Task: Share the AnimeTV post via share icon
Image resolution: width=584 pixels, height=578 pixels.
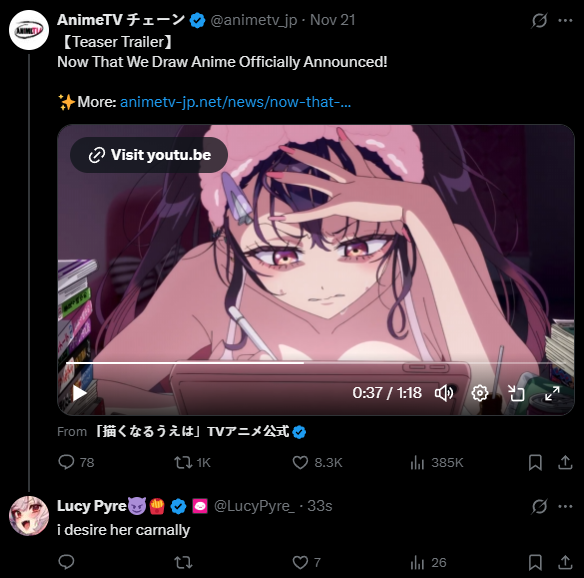Action: pos(565,462)
